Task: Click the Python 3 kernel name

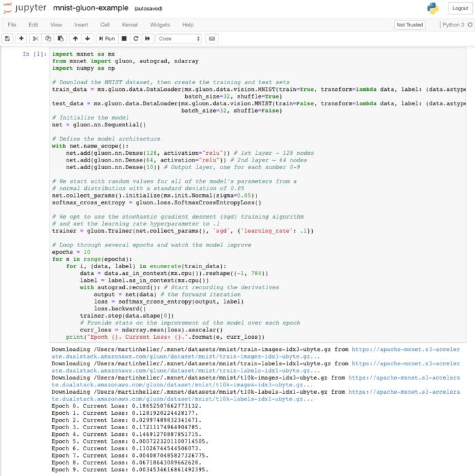Action: pyautogui.click(x=453, y=25)
